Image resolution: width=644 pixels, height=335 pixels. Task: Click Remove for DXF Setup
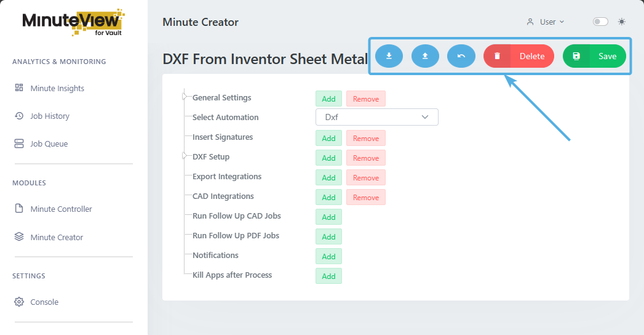tap(365, 158)
